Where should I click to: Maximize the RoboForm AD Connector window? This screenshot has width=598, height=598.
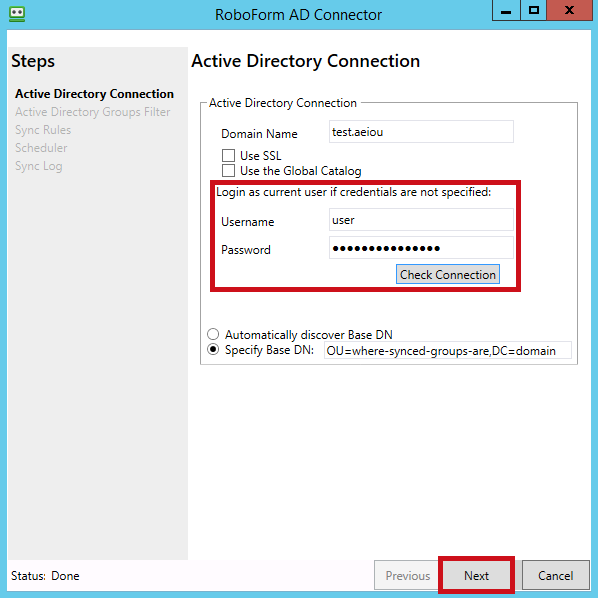pos(534,11)
